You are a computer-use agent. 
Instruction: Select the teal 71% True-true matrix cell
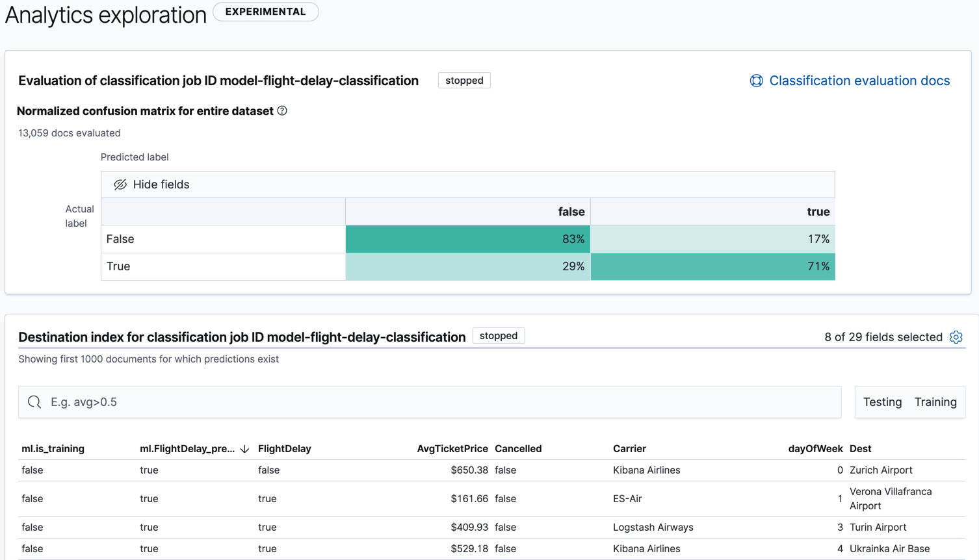[x=712, y=266]
